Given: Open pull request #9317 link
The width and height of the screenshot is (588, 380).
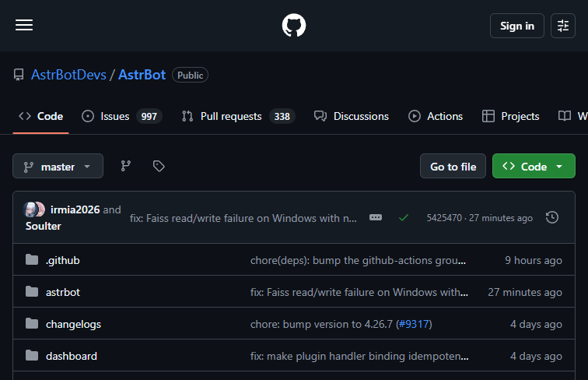Looking at the screenshot, I should pyautogui.click(x=414, y=324).
